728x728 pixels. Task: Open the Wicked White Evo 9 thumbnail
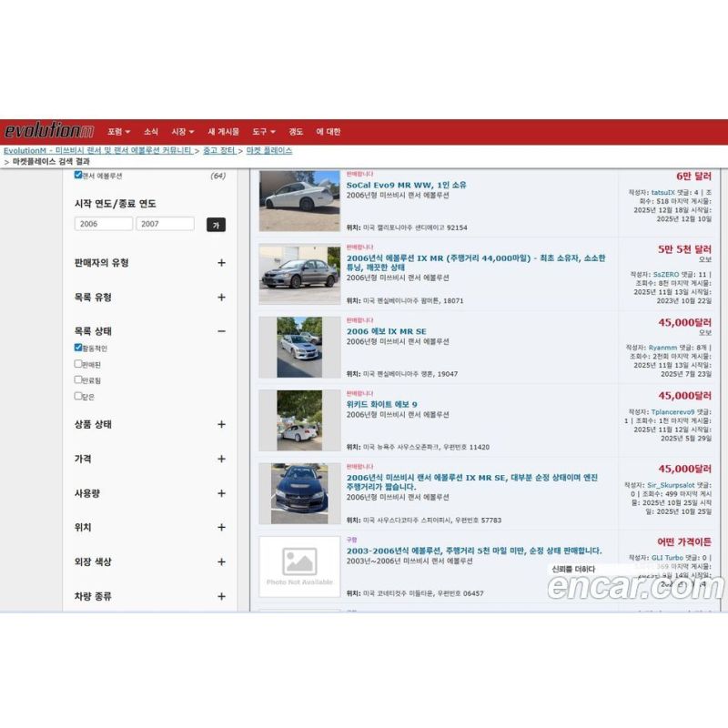(x=299, y=420)
